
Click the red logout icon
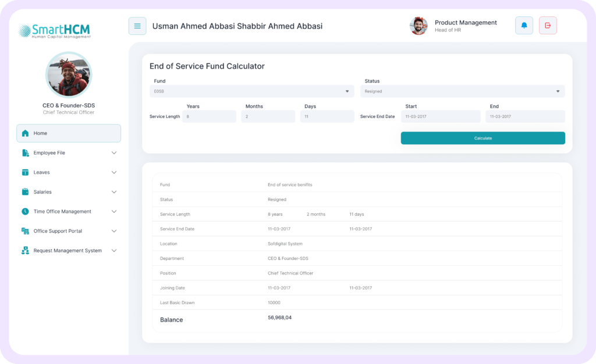[x=548, y=26]
